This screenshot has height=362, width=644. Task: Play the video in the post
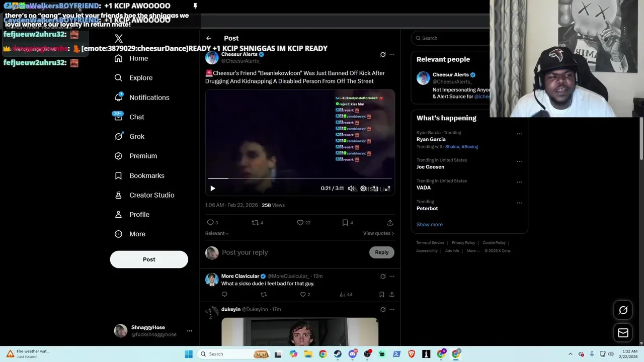tap(213, 189)
